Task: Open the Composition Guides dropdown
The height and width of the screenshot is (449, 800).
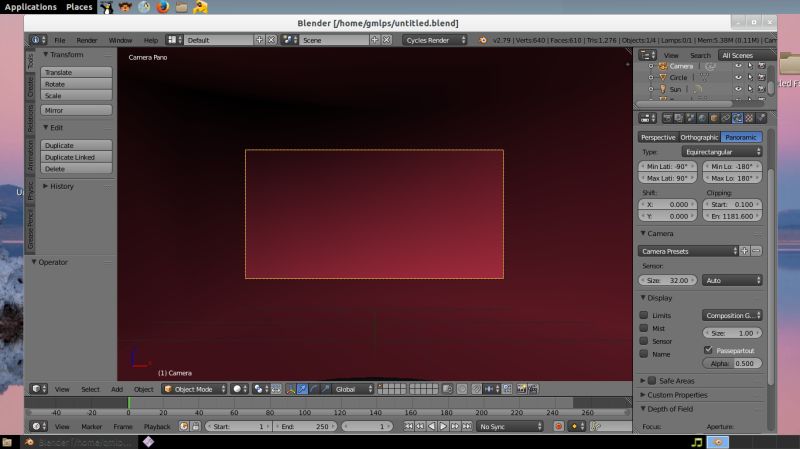Action: click(x=732, y=315)
